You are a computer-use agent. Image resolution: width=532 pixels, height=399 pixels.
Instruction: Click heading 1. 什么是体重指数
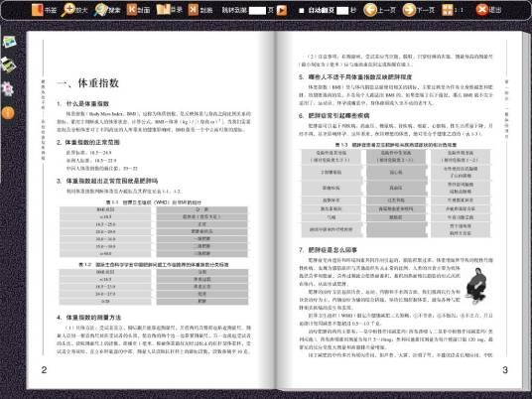(x=82, y=104)
